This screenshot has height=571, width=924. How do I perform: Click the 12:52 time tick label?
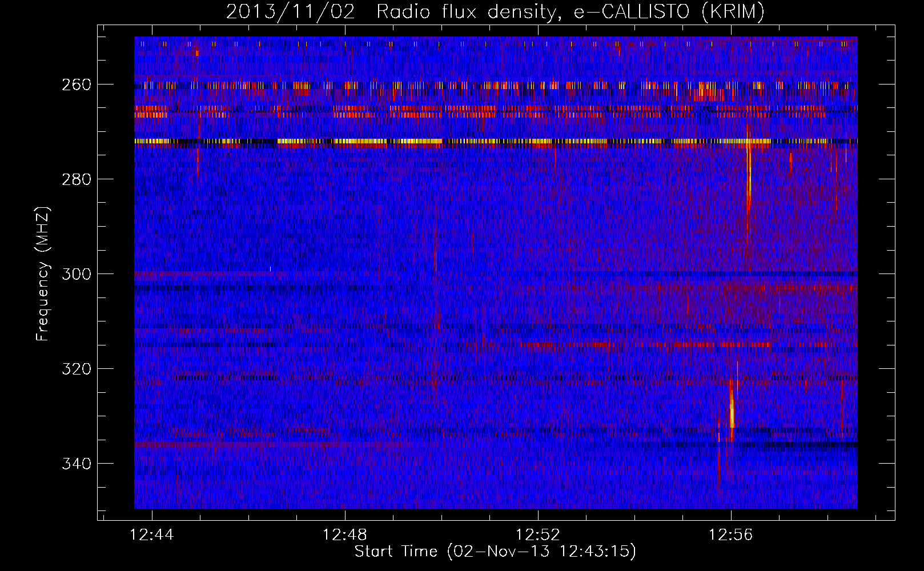tap(538, 535)
